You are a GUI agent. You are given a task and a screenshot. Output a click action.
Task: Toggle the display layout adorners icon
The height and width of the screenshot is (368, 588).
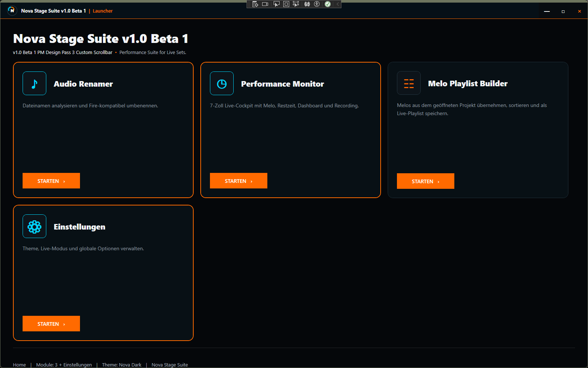click(286, 4)
